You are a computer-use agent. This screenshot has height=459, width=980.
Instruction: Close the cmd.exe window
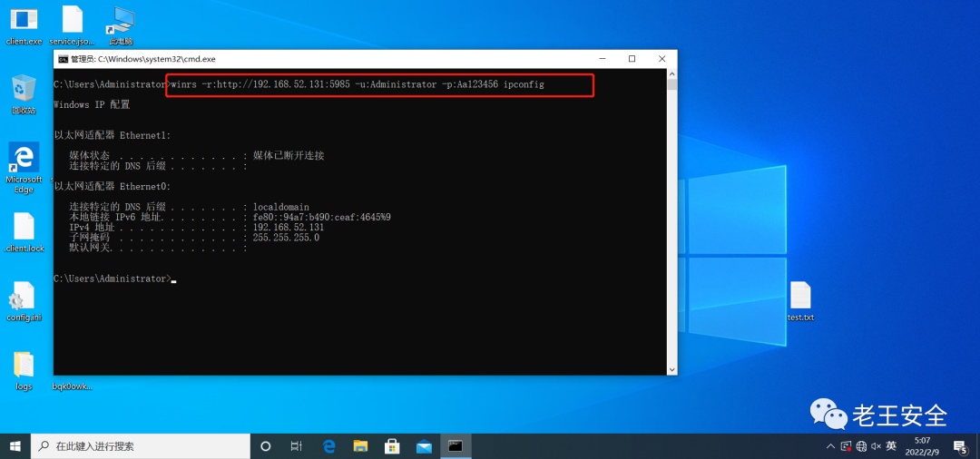(661, 59)
